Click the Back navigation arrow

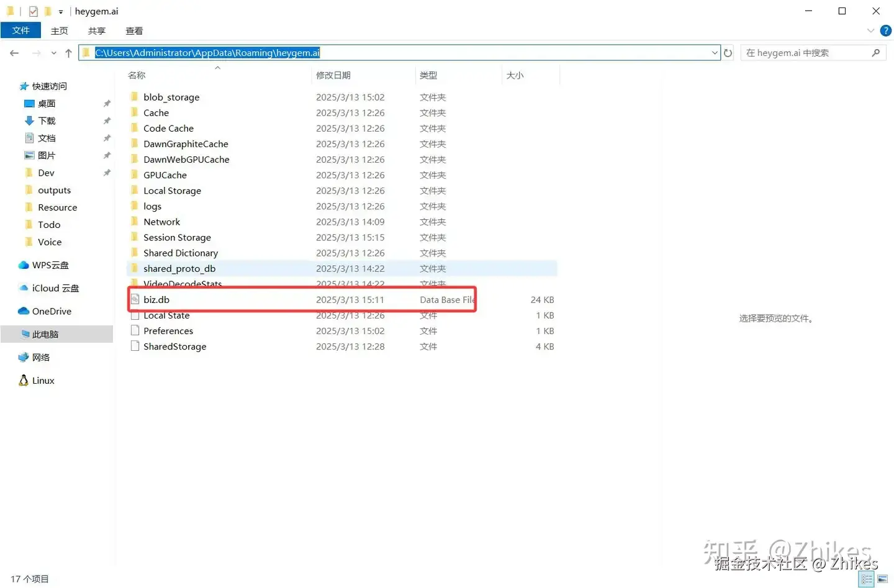(x=14, y=53)
